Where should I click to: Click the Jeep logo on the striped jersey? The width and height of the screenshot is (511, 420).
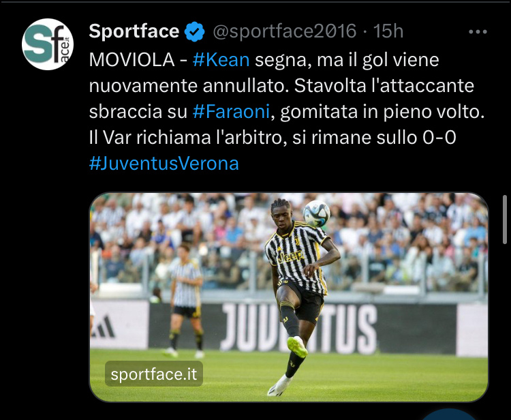click(x=290, y=256)
